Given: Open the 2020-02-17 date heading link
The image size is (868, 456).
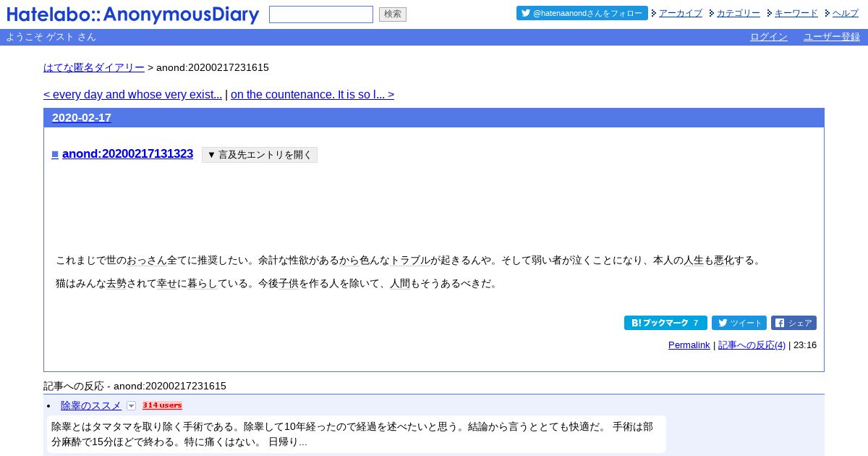Looking at the screenshot, I should [x=82, y=117].
